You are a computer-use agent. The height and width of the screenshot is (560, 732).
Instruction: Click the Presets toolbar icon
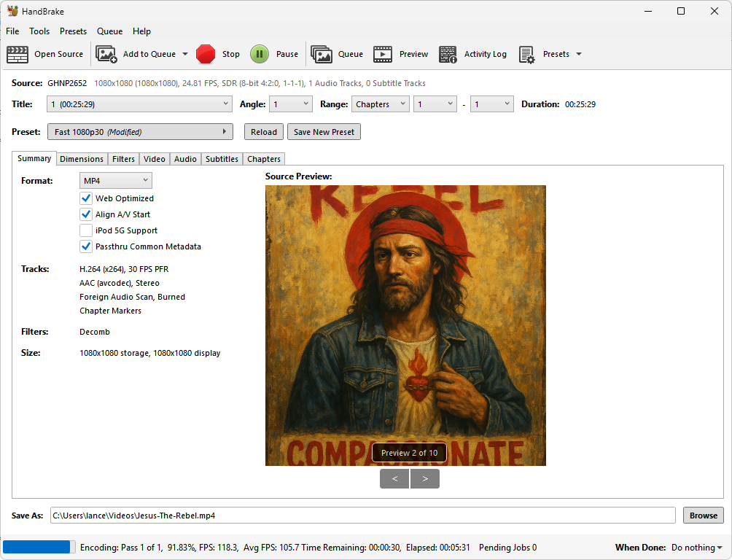coord(527,54)
